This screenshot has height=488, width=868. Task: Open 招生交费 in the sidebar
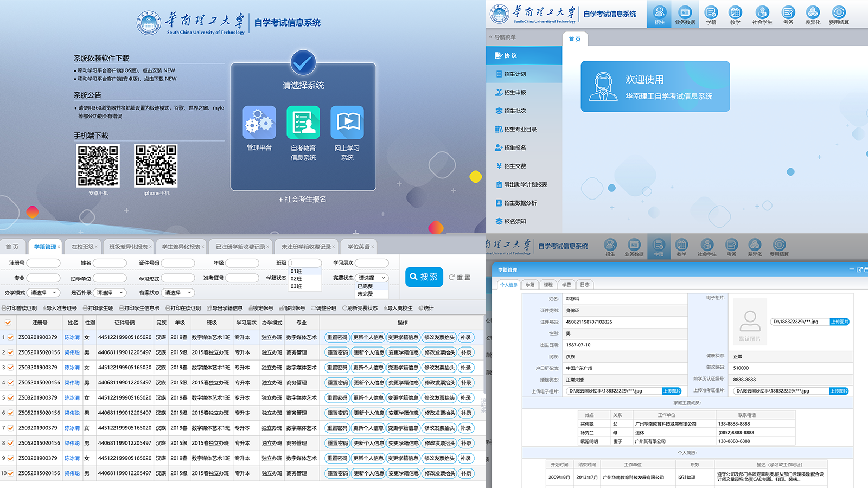(x=514, y=166)
